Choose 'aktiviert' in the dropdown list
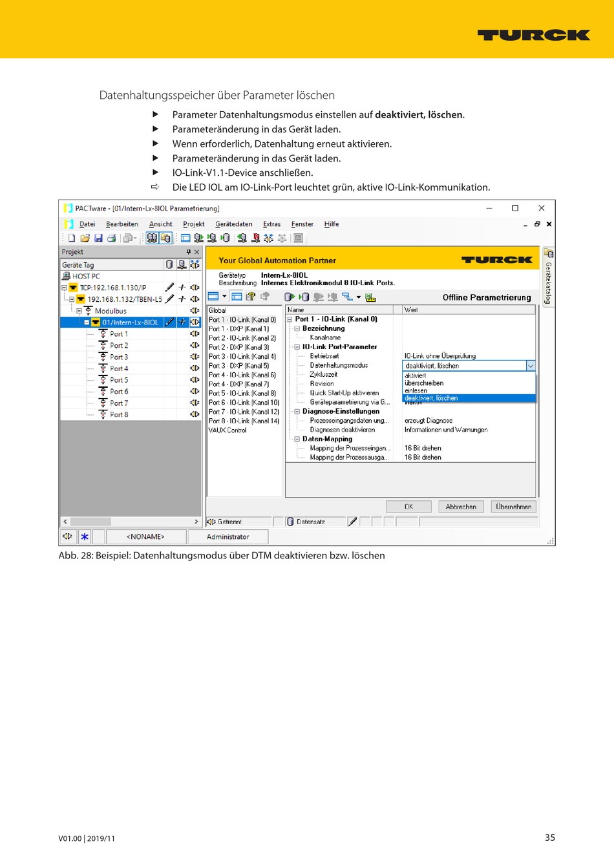This screenshot has height=868, width=614. pyautogui.click(x=469, y=376)
